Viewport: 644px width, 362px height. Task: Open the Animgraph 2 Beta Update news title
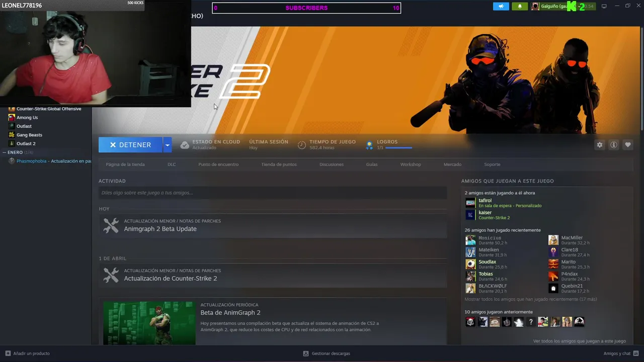pyautogui.click(x=160, y=229)
